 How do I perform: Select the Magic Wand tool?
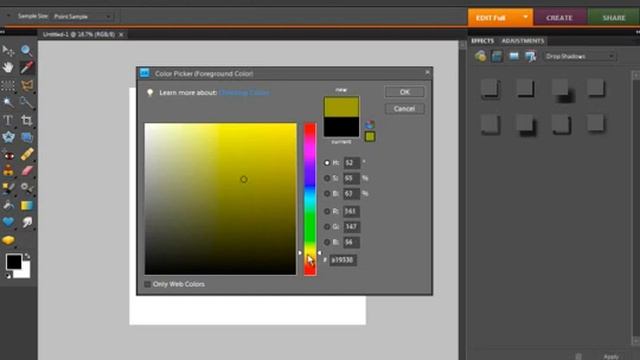tap(8, 102)
